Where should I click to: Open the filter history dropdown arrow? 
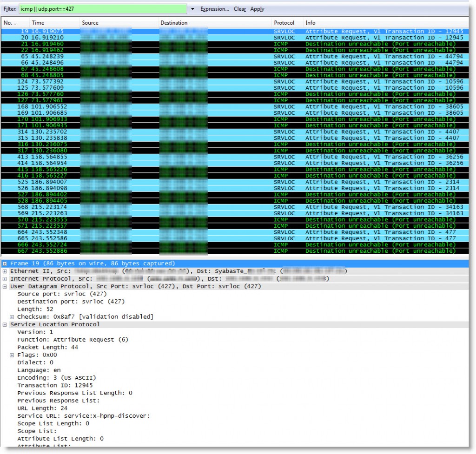(192, 9)
